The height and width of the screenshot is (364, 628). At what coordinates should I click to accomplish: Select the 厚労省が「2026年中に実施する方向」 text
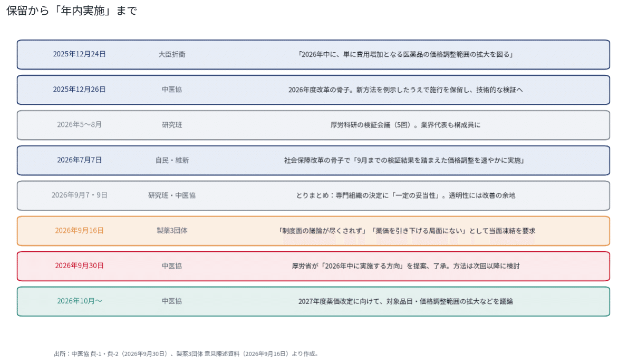pyautogui.click(x=405, y=267)
